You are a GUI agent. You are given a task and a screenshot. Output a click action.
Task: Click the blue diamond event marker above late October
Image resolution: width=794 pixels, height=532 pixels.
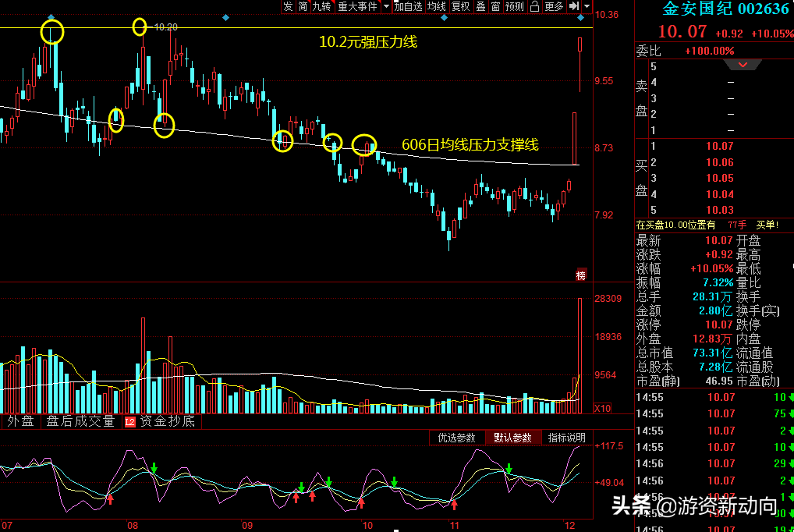[x=444, y=18]
